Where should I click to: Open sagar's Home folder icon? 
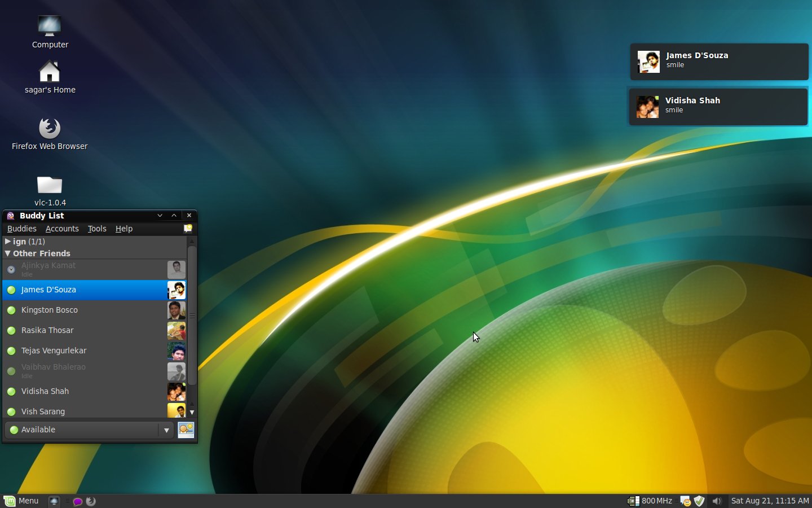click(50, 71)
